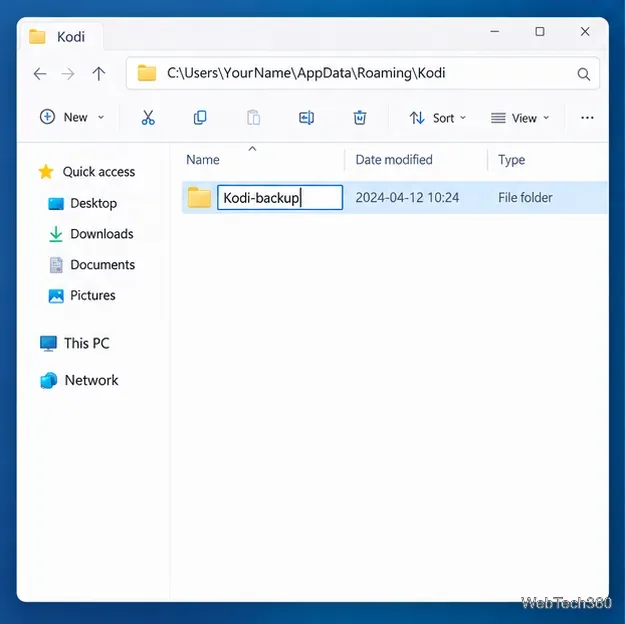Screen dimensions: 625x624
Task: Navigate up one folder level
Action: (98, 74)
